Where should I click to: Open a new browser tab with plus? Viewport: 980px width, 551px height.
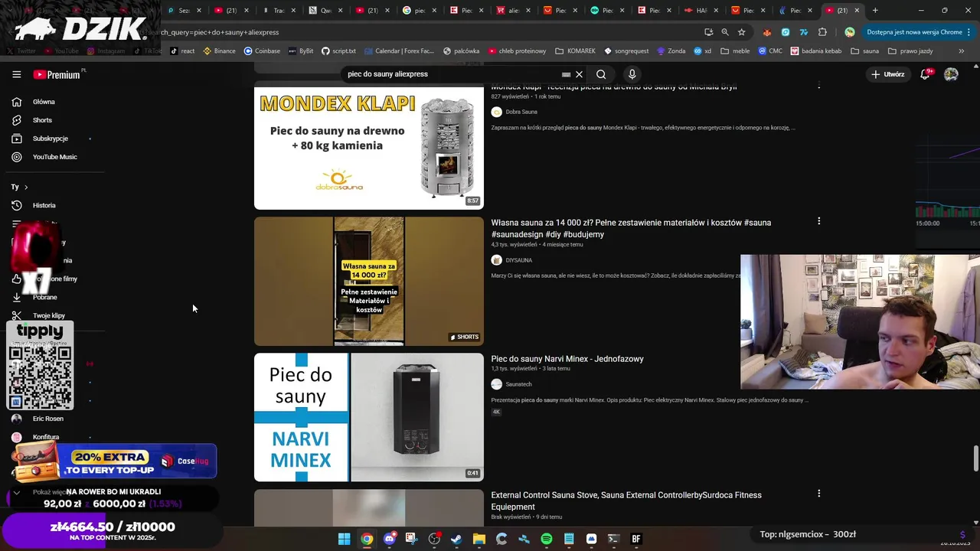(x=875, y=11)
